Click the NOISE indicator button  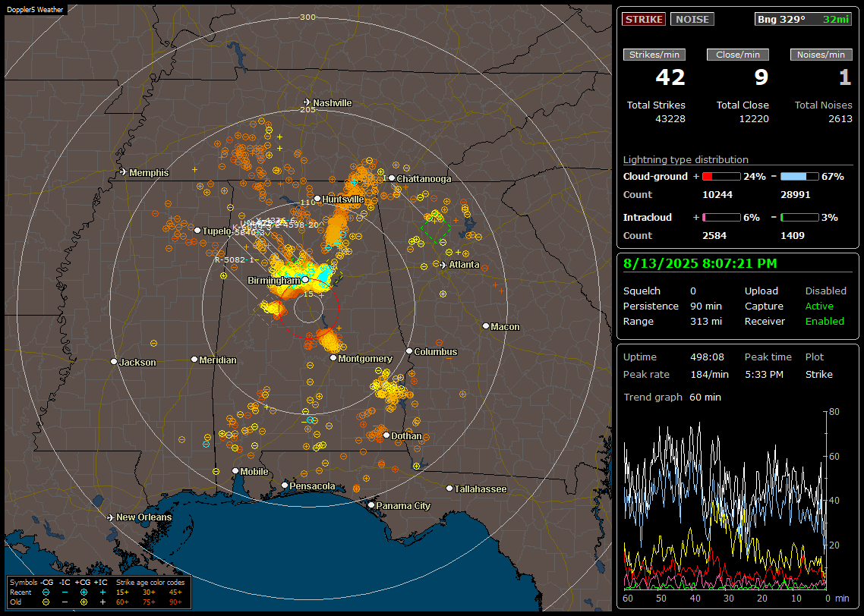(692, 19)
